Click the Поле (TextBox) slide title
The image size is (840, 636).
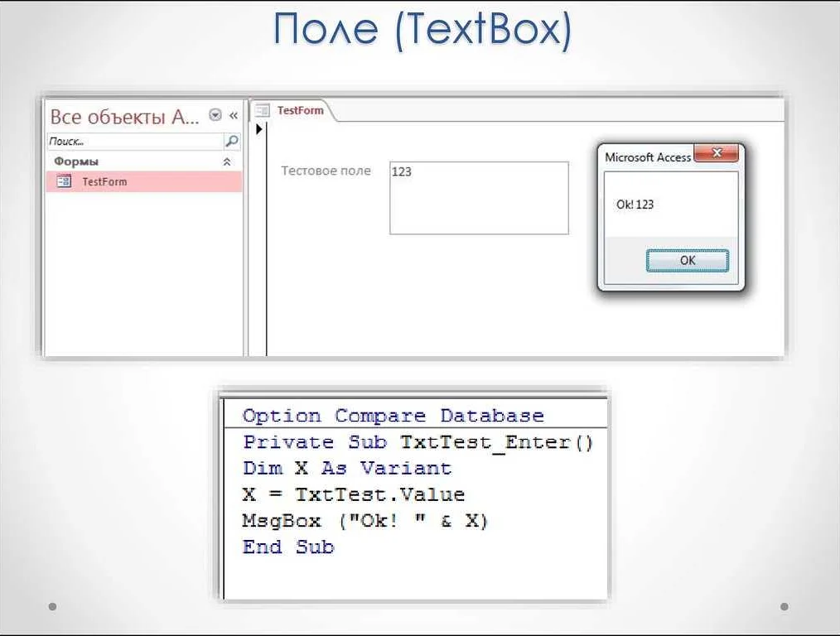coord(422,30)
